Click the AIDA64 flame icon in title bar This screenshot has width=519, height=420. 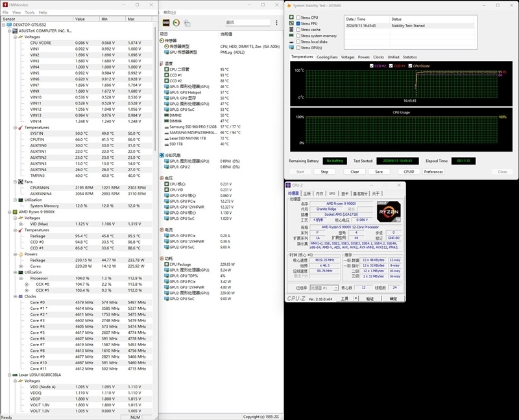289,5
